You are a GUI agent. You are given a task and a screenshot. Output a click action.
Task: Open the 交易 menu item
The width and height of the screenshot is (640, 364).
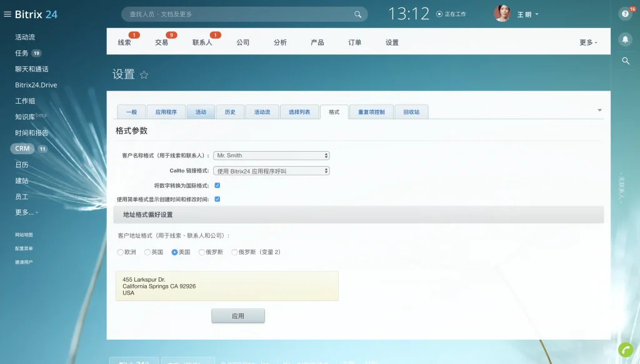pyautogui.click(x=162, y=42)
